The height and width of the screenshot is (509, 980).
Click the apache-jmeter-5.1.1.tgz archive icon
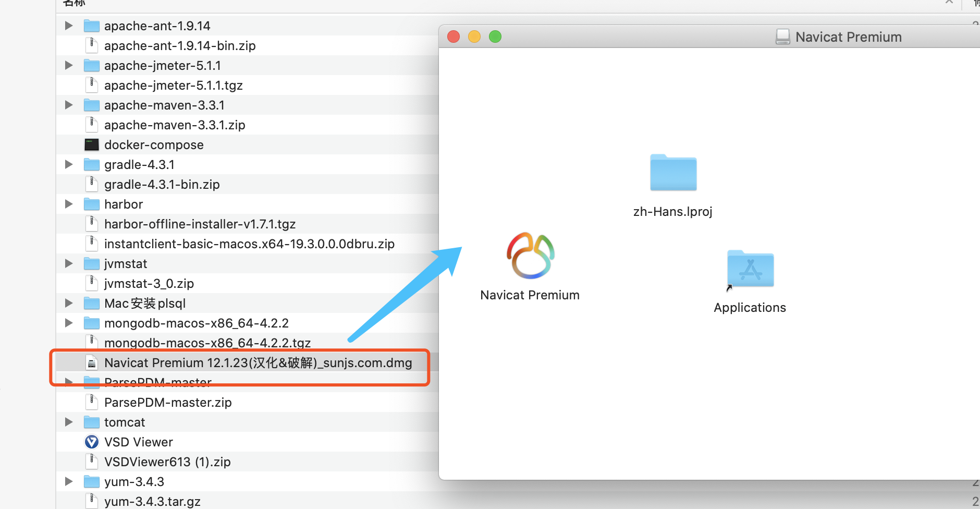point(92,84)
